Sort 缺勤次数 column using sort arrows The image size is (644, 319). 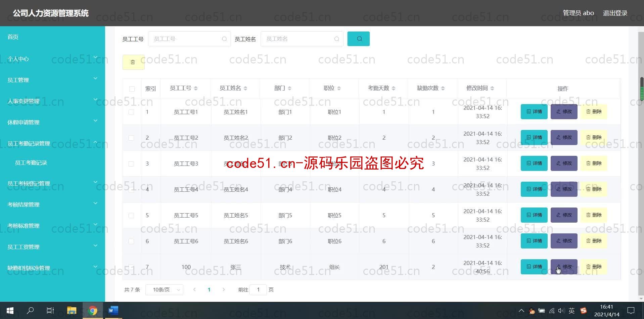[x=443, y=88]
